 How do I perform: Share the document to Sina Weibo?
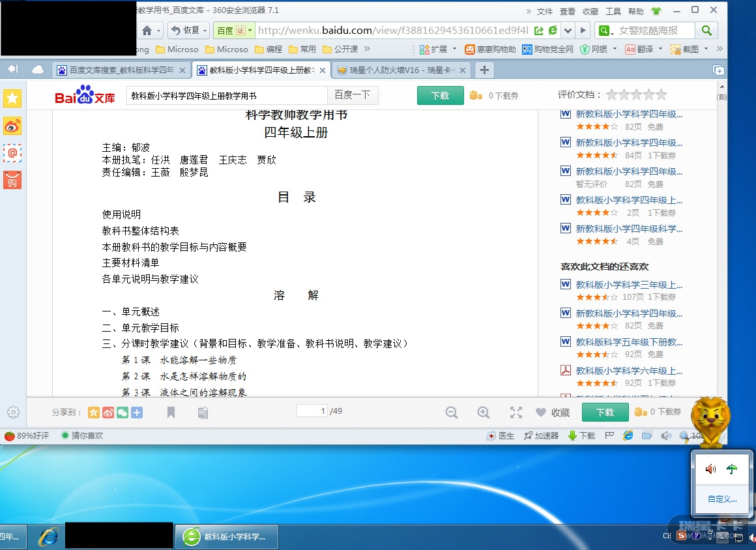[x=108, y=412]
